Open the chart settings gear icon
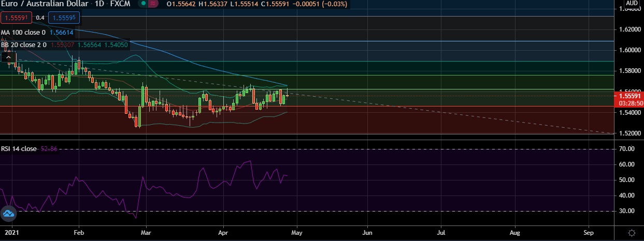This screenshot has height=241, width=644. pos(632,233)
